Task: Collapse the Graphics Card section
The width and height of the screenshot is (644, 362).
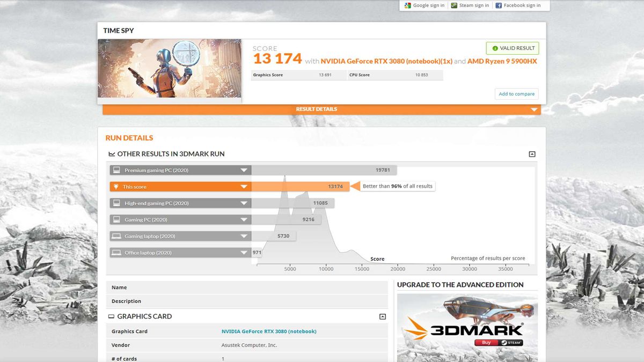Action: 383,316
